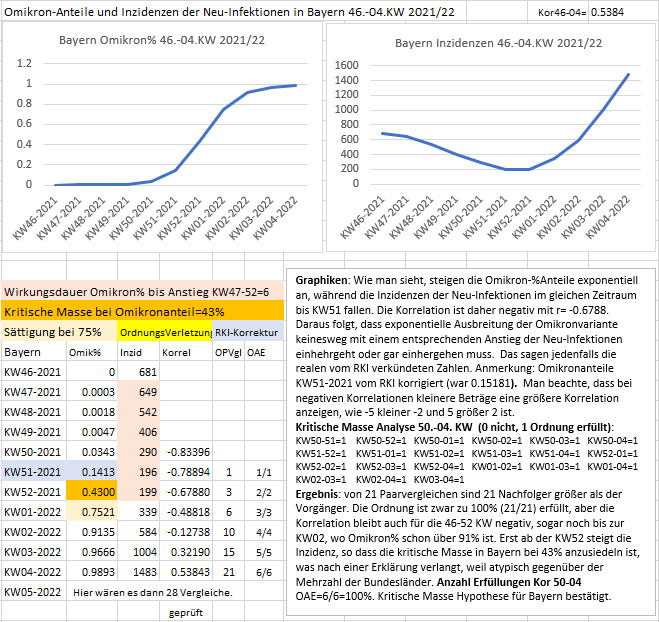The image size is (659, 622).
Task: Select Inzid value 406
Action: point(138,432)
